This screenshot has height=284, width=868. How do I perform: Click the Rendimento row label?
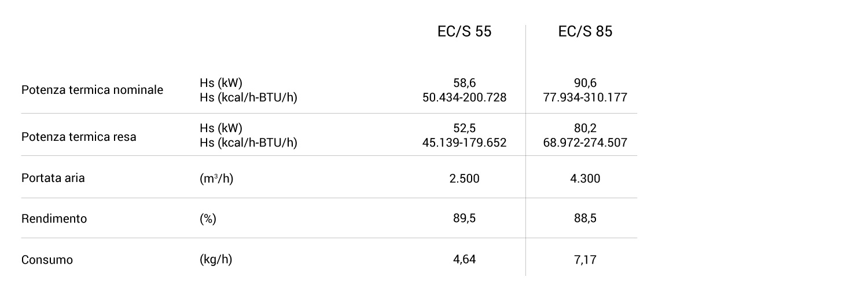54,219
